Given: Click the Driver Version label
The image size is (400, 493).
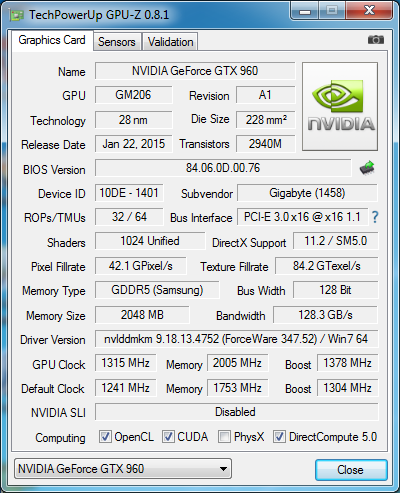Looking at the screenshot, I should pos(53,340).
